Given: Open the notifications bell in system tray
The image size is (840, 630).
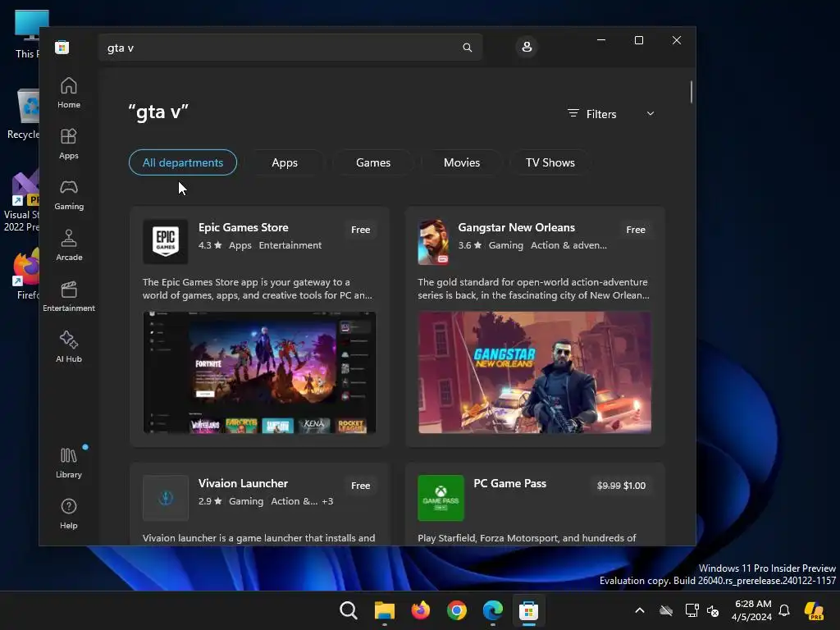Looking at the screenshot, I should pyautogui.click(x=784, y=610).
